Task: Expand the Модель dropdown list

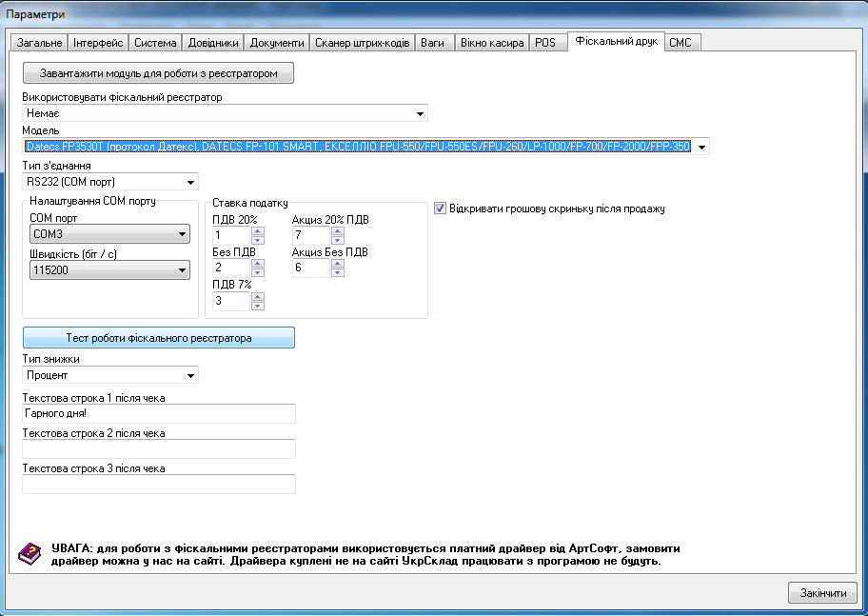Action: (701, 147)
